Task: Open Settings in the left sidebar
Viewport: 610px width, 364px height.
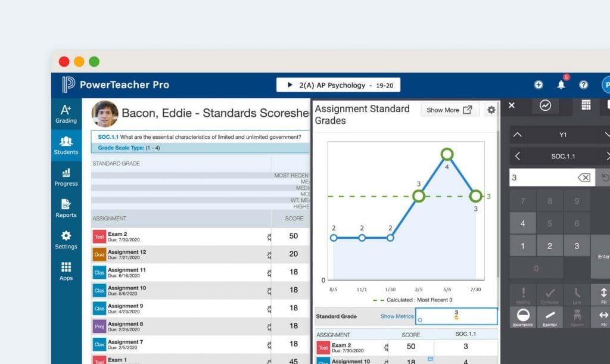Action: [x=66, y=240]
